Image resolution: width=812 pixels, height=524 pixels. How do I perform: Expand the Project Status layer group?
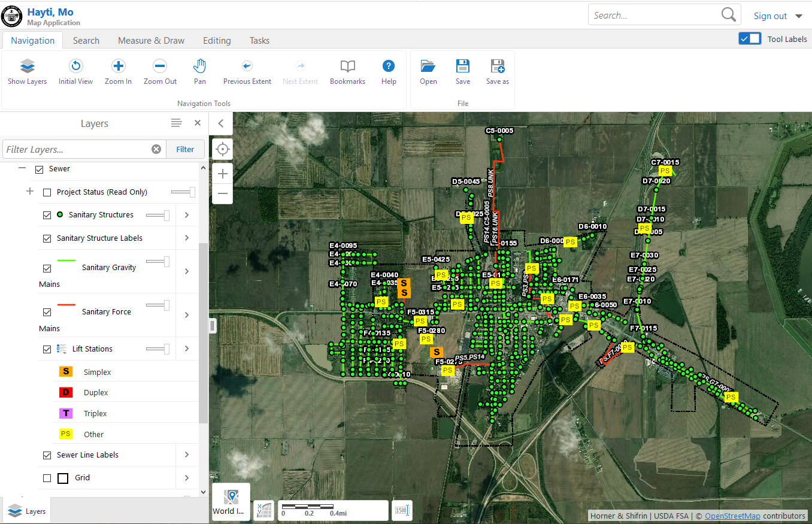[x=30, y=192]
